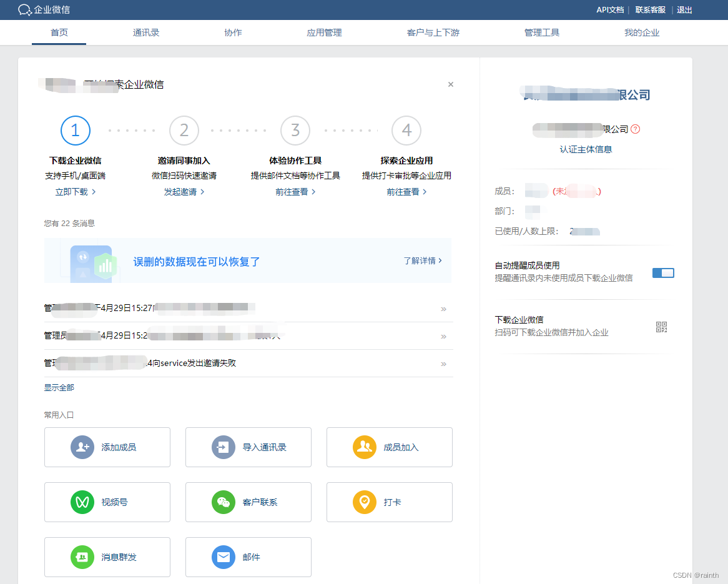Viewport: 728px width, 584px height.
Task: Open the 通讯录 tab
Action: tap(145, 32)
